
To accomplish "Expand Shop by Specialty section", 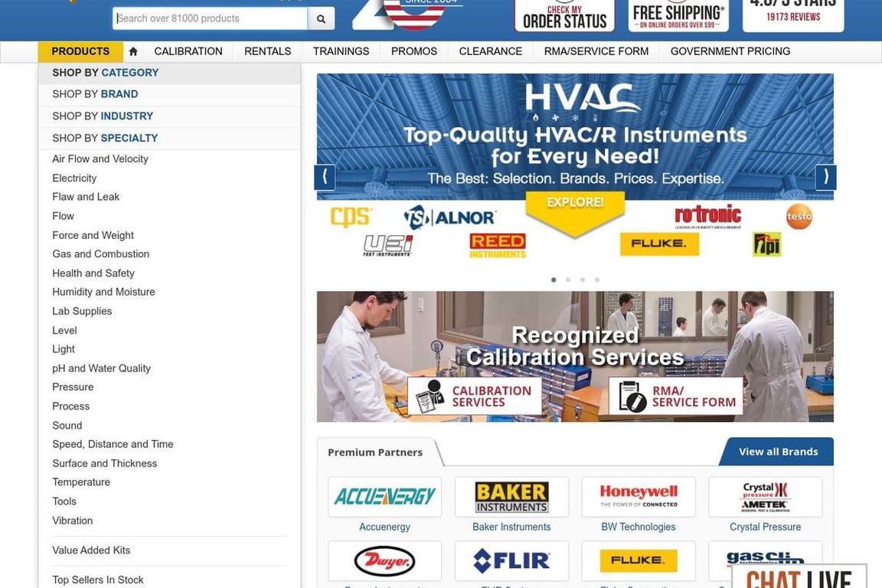I will coord(169,139).
